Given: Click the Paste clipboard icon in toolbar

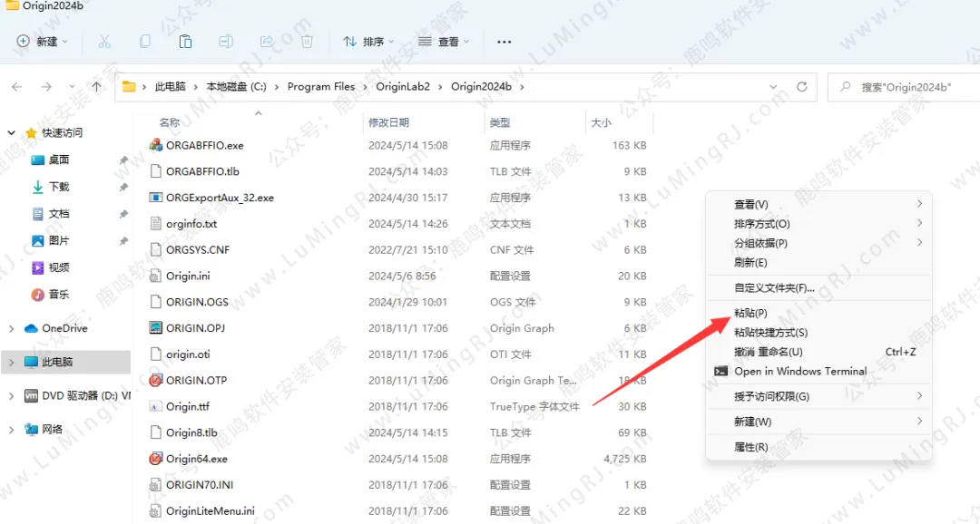Looking at the screenshot, I should 185,42.
